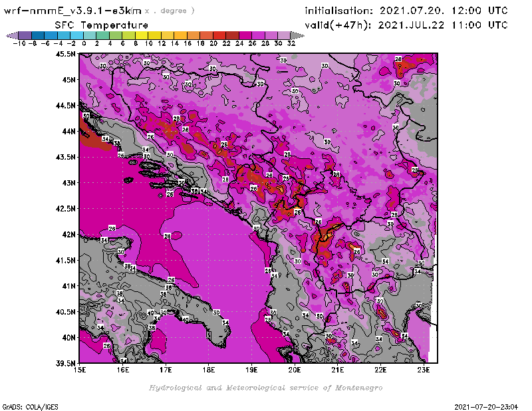
Task: Select the 8 to 10 yellow legend swatch
Action: coord(142,35)
